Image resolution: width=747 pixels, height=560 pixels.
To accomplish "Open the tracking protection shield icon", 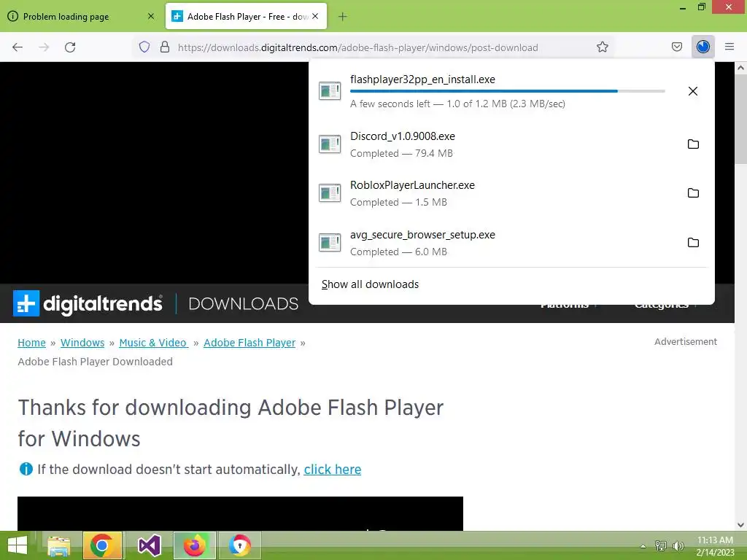I will point(144,47).
